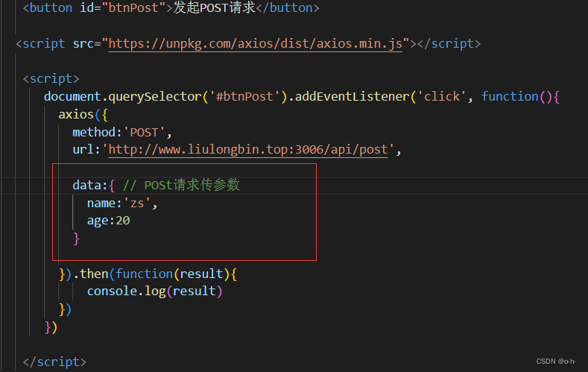Click the function keyword after 'click'
Image resolution: width=588 pixels, height=372 pixels.
pyautogui.click(x=510, y=97)
